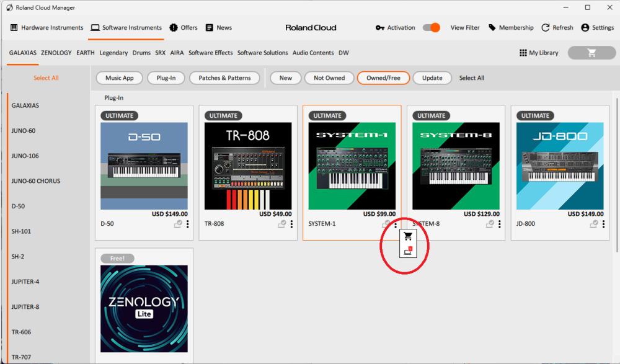The height and width of the screenshot is (364, 620).
Task: Select the GALAXIAS category tab
Action: (x=23, y=53)
